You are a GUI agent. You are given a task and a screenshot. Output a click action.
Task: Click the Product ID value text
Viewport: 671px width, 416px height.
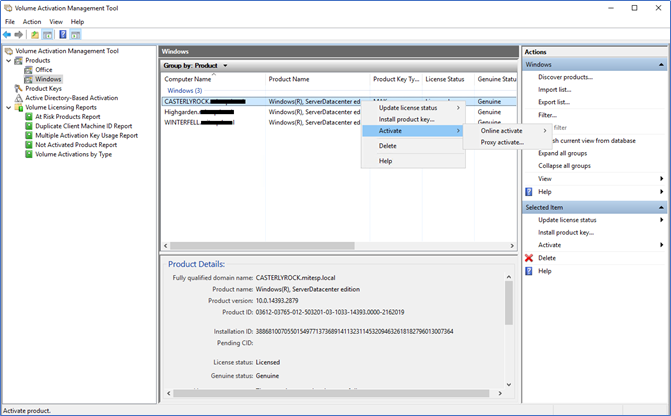[x=330, y=312]
